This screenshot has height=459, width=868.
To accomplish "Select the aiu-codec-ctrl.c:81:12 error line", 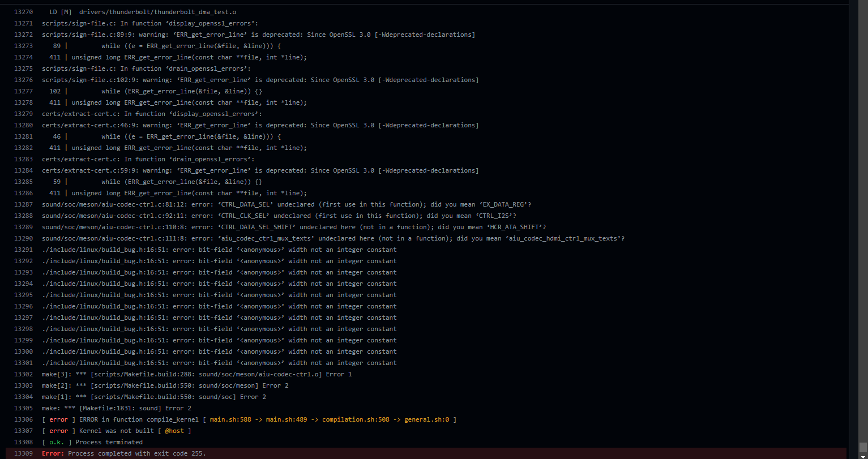I will click(226, 204).
